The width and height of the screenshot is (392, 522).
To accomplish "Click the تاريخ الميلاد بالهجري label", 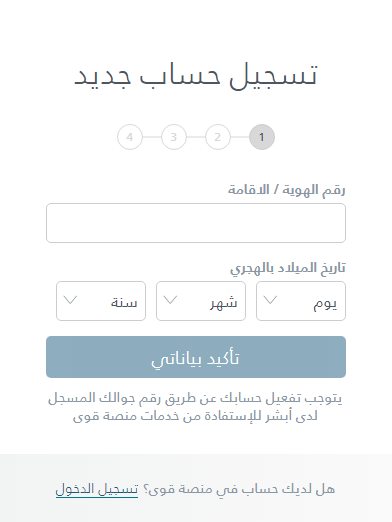I will tap(288, 268).
